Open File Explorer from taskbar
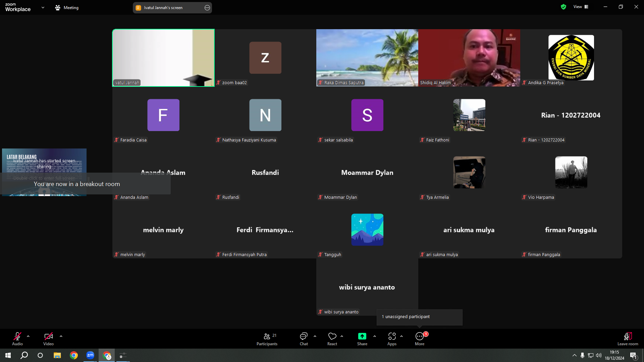 pyautogui.click(x=57, y=355)
